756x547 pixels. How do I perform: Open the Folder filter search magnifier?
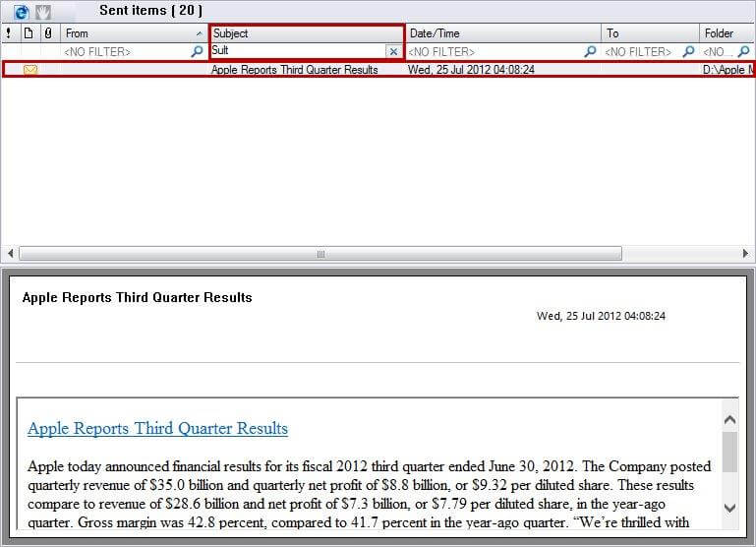[x=744, y=51]
